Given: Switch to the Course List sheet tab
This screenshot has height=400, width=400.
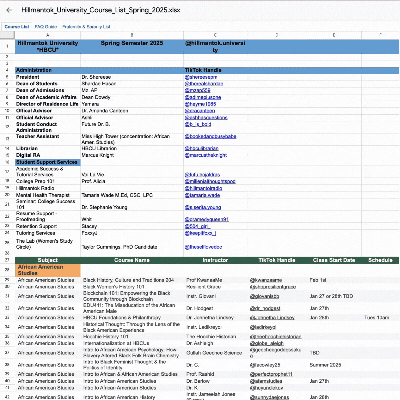Looking at the screenshot, I should pos(17,27).
